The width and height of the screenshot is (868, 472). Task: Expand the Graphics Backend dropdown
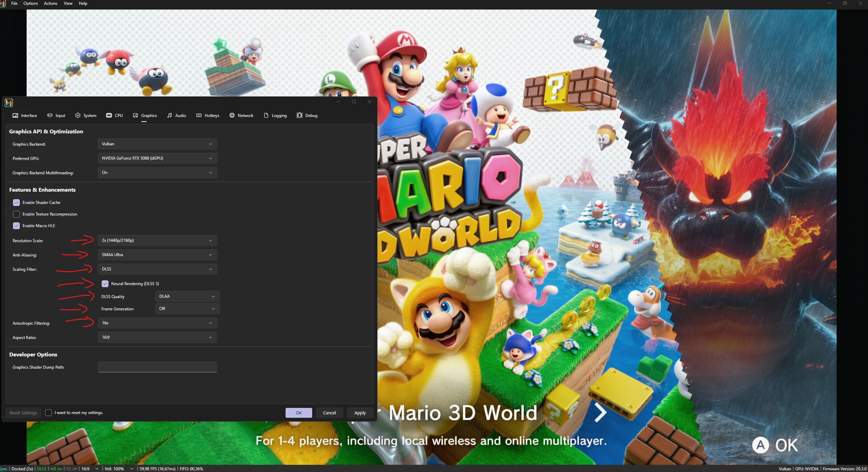157,144
